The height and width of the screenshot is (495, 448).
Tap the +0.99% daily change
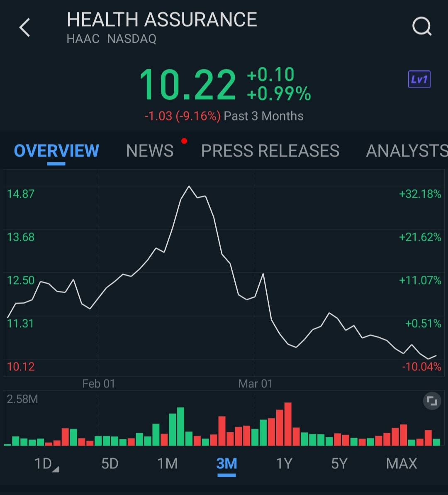(x=279, y=93)
